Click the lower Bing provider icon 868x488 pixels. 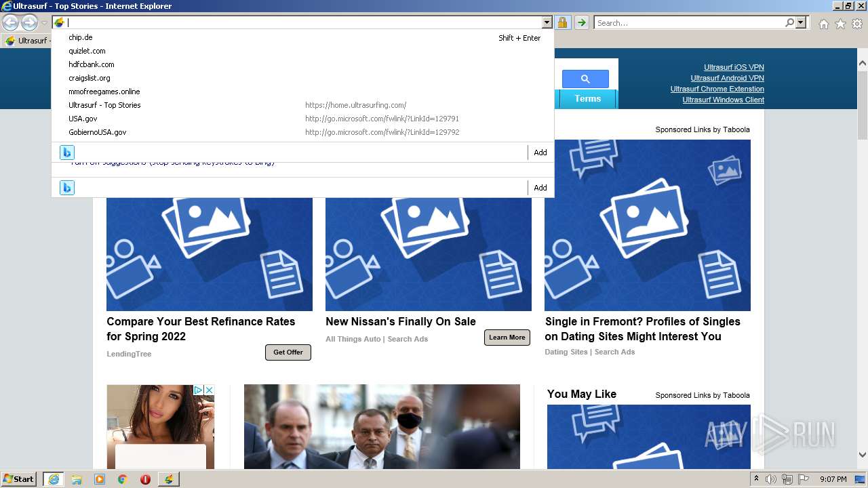coord(66,188)
